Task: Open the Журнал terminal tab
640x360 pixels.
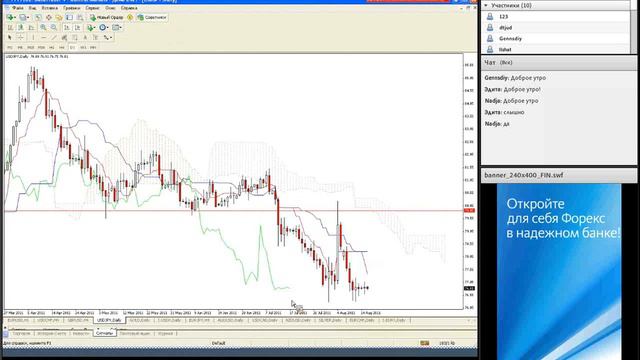Action: (x=165, y=333)
